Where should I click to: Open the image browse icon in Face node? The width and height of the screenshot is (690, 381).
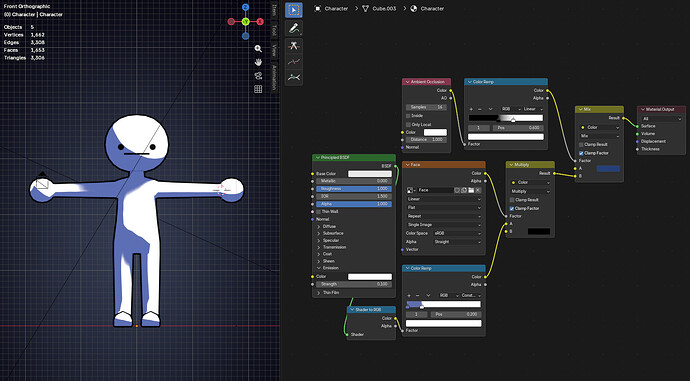tap(411, 190)
